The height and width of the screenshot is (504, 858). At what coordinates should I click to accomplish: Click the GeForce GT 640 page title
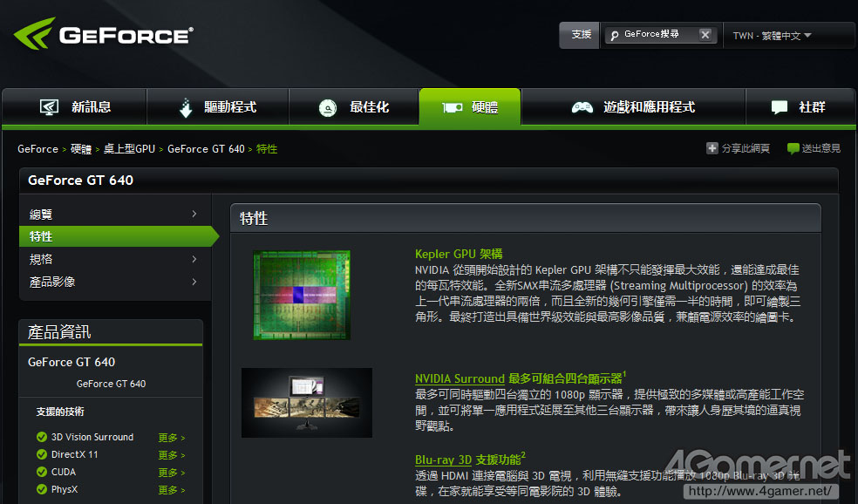(80, 180)
